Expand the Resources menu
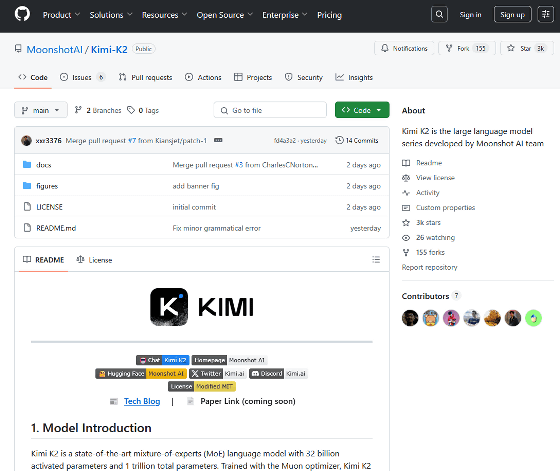This screenshot has width=560, height=471. click(x=164, y=15)
